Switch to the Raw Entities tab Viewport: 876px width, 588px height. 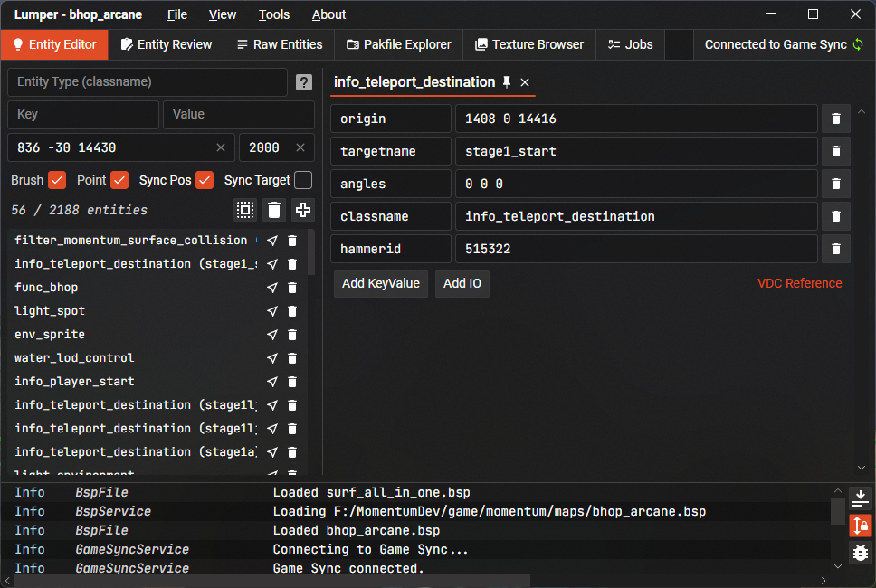click(280, 44)
